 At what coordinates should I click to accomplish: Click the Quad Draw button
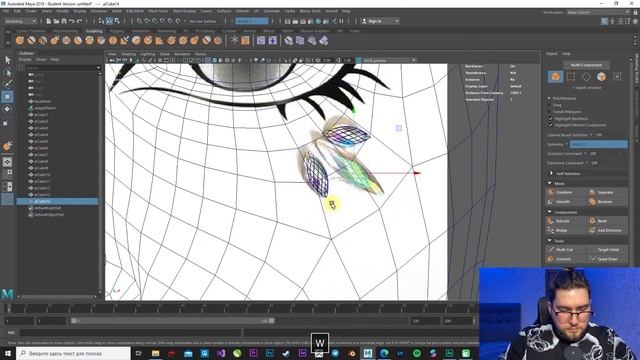(608, 259)
